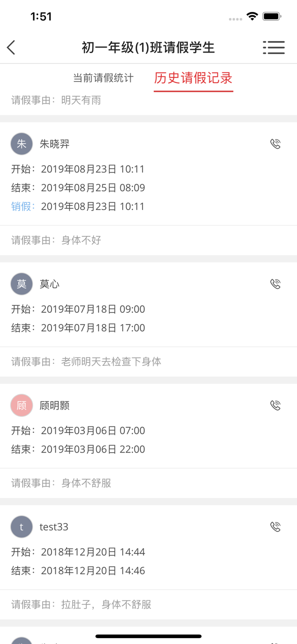Tap the pink avatar of 顾明颢

coord(21,405)
